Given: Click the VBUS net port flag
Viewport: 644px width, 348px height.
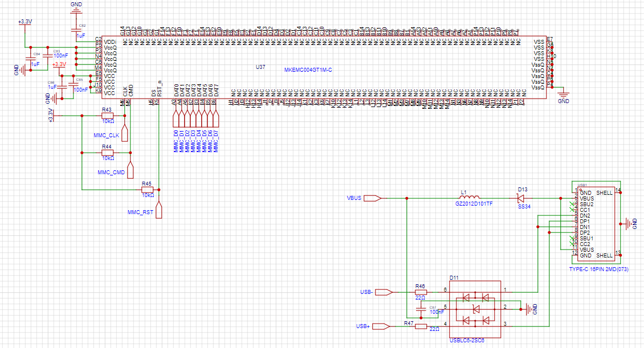Looking at the screenshot, I should 372,199.
